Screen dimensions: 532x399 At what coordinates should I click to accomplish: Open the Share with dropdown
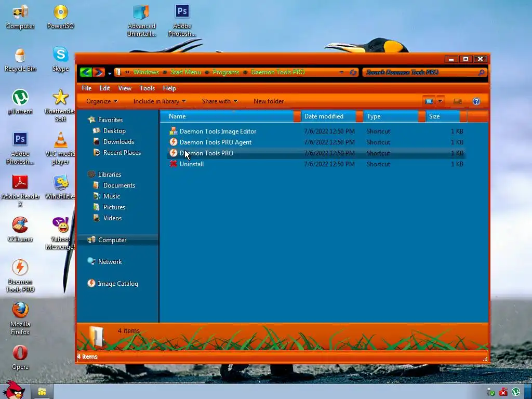point(220,101)
